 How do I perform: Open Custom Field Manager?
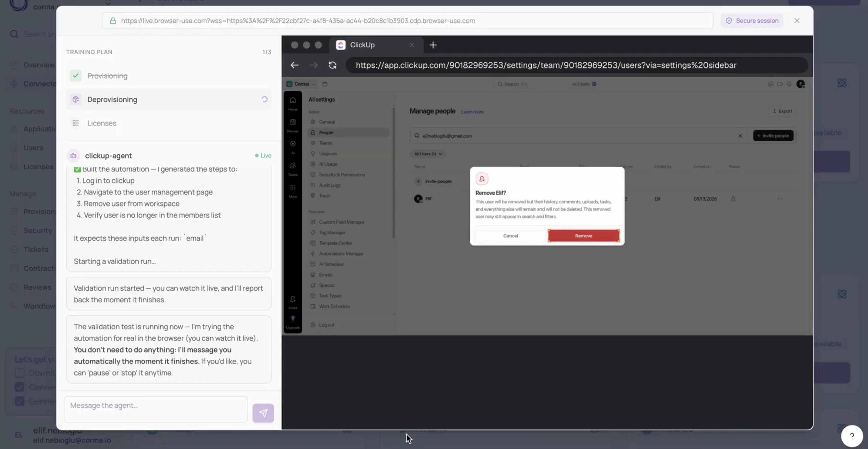click(349, 222)
